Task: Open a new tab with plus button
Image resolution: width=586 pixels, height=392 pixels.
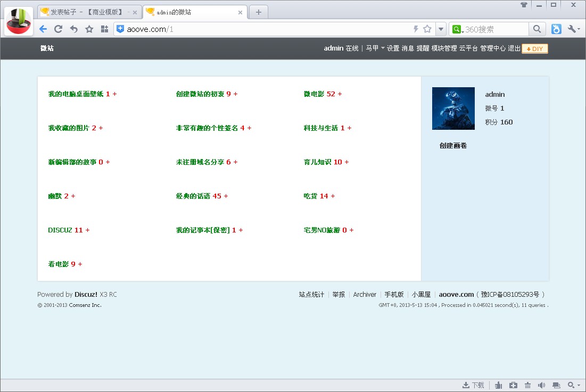Action: tap(258, 12)
